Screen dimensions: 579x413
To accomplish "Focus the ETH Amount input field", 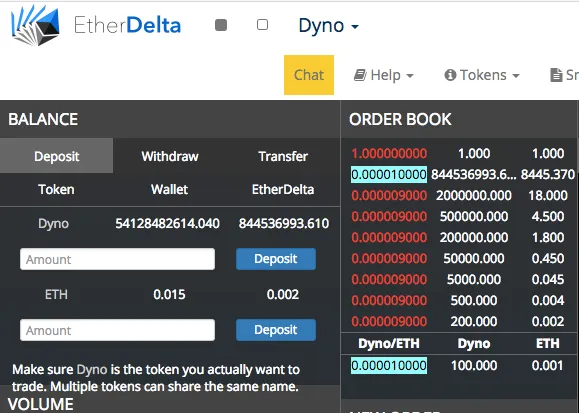I will click(117, 330).
